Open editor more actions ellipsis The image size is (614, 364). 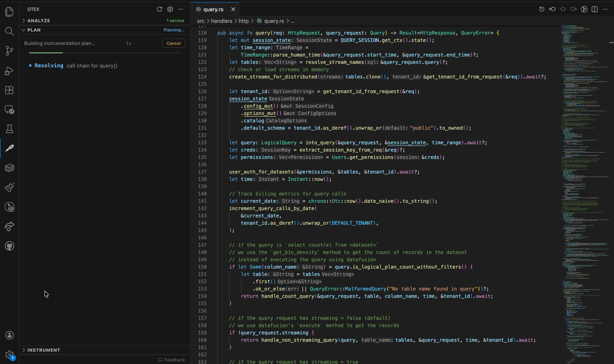tap(605, 9)
